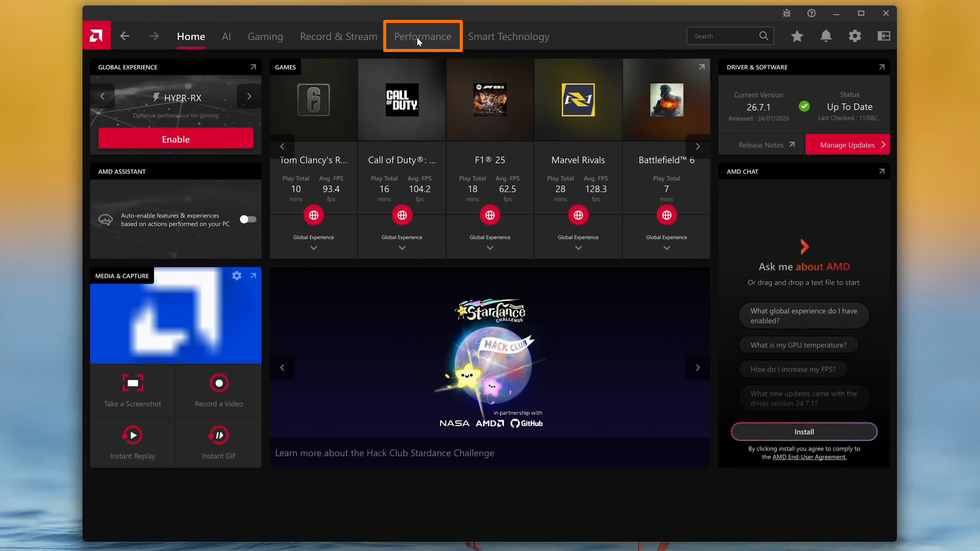The width and height of the screenshot is (980, 551).
Task: Click the Rainbow Six Siege game icon
Action: click(314, 100)
